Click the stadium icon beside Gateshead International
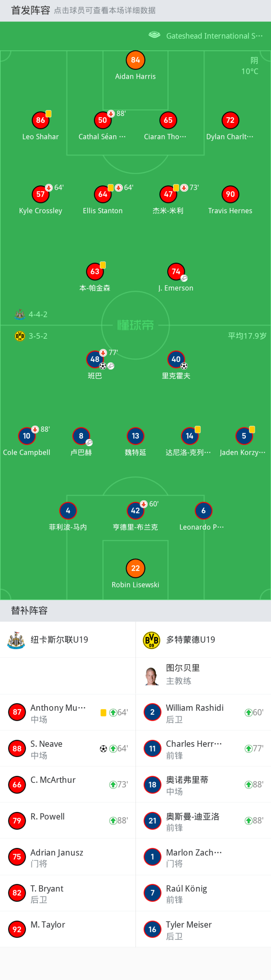 coord(154,35)
